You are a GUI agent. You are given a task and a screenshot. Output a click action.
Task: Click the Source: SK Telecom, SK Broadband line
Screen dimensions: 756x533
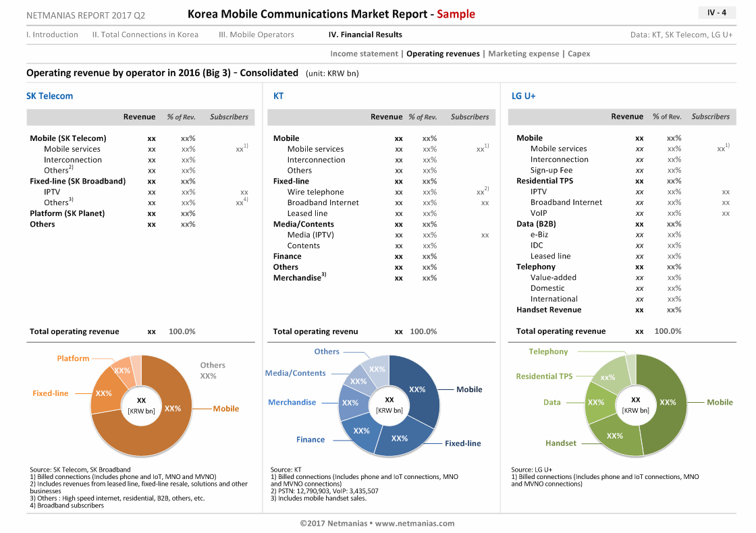[x=80, y=470]
